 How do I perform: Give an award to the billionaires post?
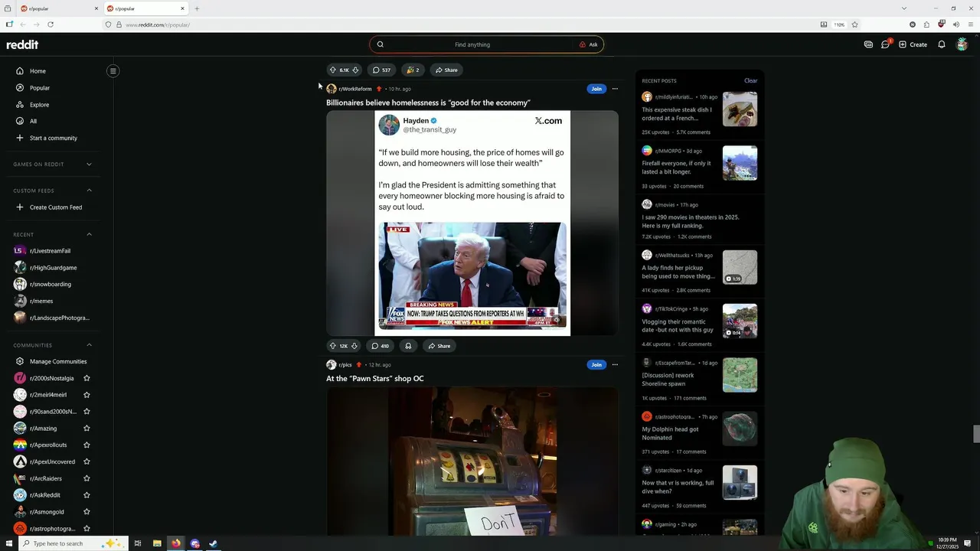tap(408, 346)
